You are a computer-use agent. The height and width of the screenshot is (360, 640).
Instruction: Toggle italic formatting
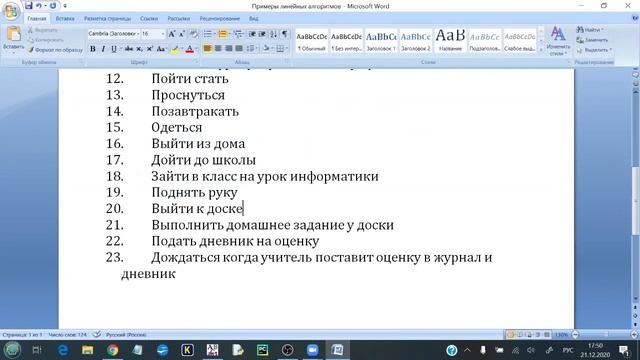tap(103, 49)
